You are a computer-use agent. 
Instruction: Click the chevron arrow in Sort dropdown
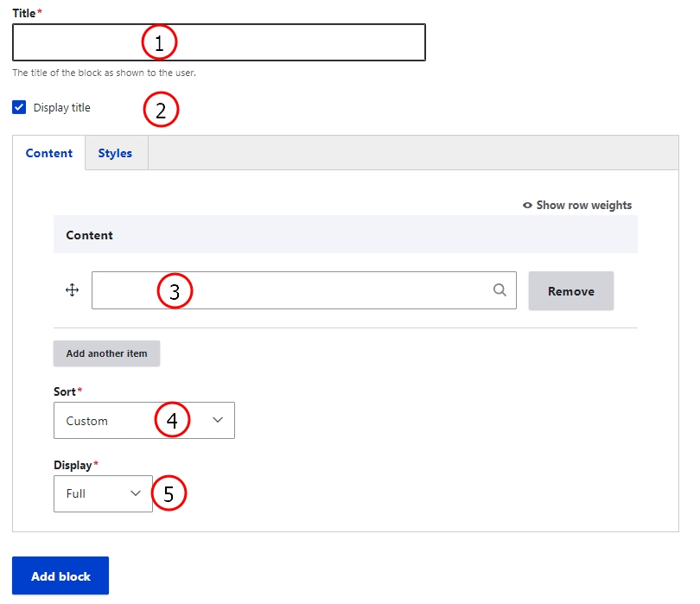[218, 420]
